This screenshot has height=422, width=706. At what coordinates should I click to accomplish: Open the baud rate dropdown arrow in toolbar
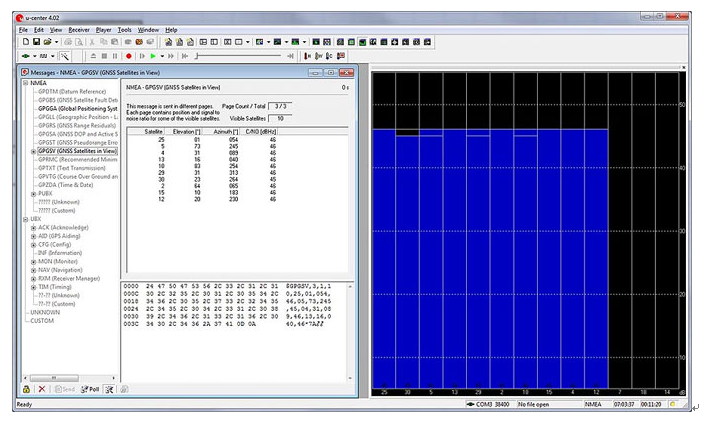53,57
